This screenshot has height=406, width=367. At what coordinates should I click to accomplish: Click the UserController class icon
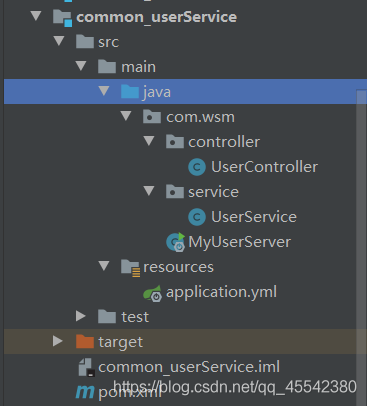197,167
